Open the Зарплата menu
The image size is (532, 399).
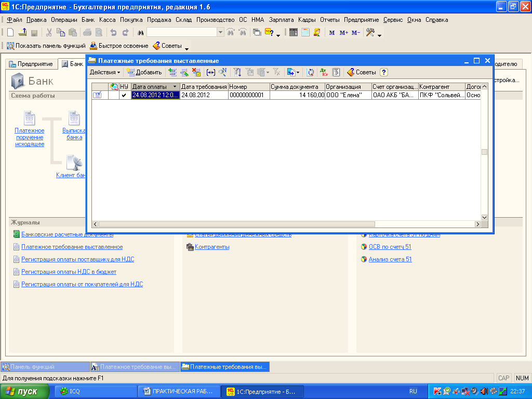281,20
